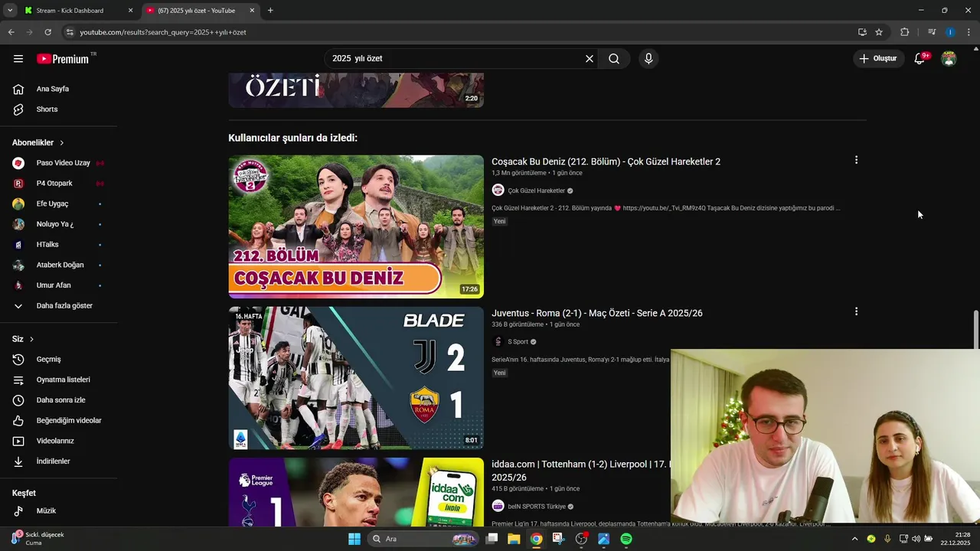Open Chrome media controls icon

click(x=932, y=32)
